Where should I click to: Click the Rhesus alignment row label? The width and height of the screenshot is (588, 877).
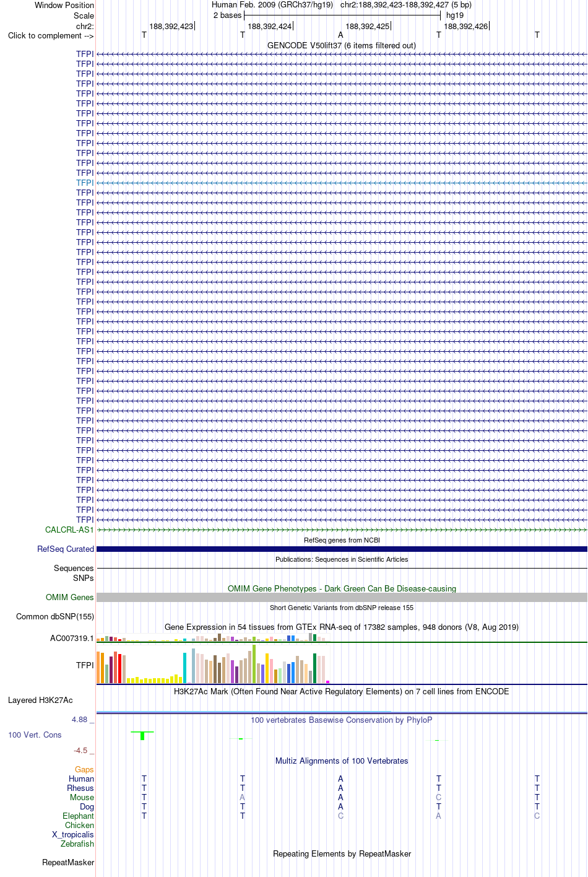[80, 788]
